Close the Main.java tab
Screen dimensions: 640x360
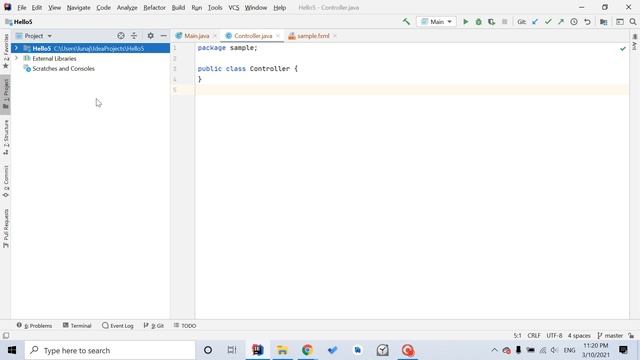click(x=215, y=36)
